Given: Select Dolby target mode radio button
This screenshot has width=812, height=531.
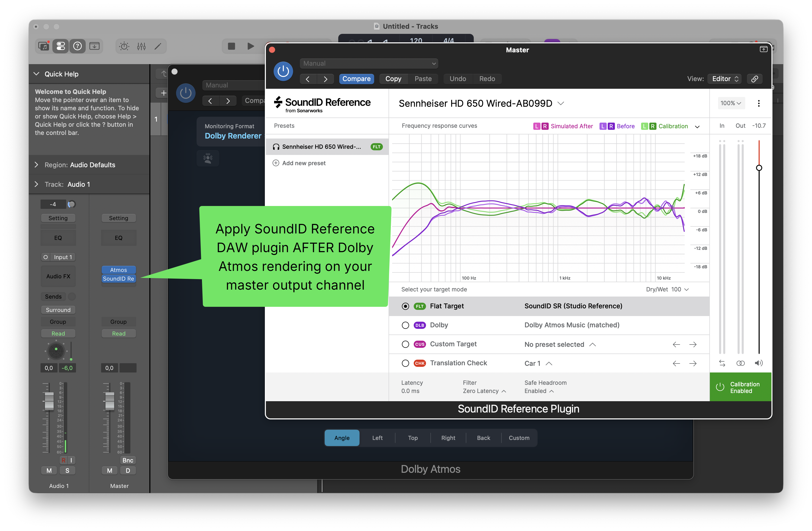Looking at the screenshot, I should click(405, 325).
